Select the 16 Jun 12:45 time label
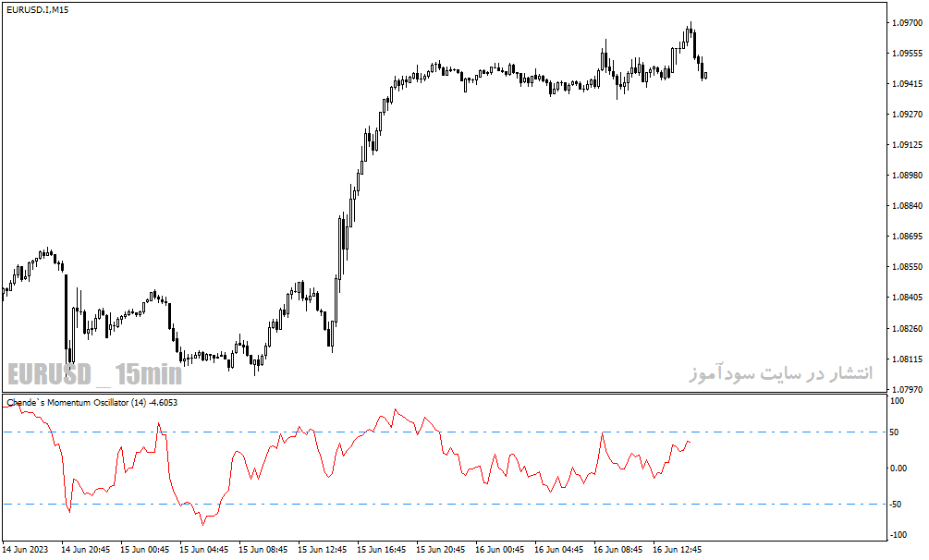The image size is (929, 560). tap(677, 549)
